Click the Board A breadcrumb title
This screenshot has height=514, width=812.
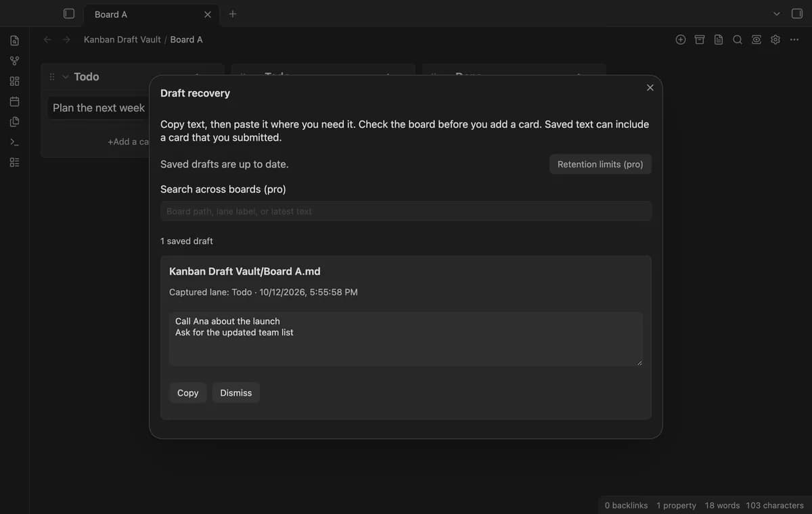pos(186,39)
